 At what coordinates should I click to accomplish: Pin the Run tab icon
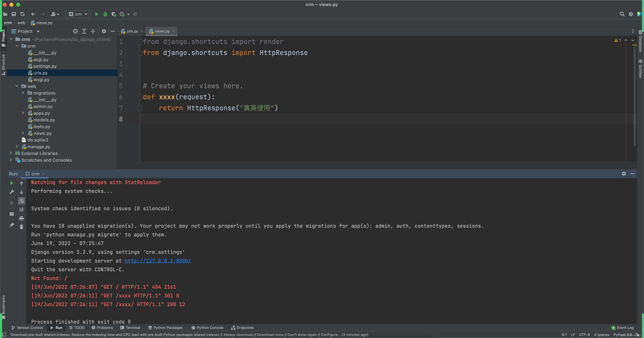tap(12, 225)
